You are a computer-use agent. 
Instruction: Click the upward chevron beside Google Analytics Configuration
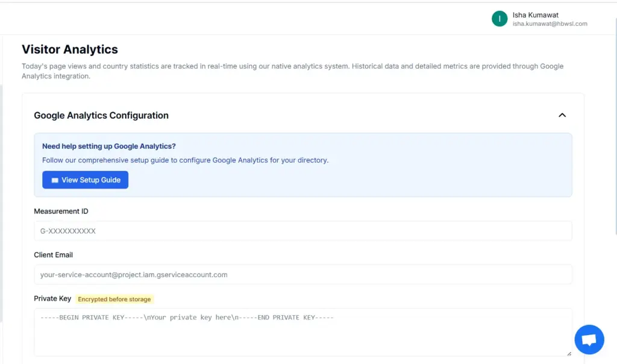point(562,115)
